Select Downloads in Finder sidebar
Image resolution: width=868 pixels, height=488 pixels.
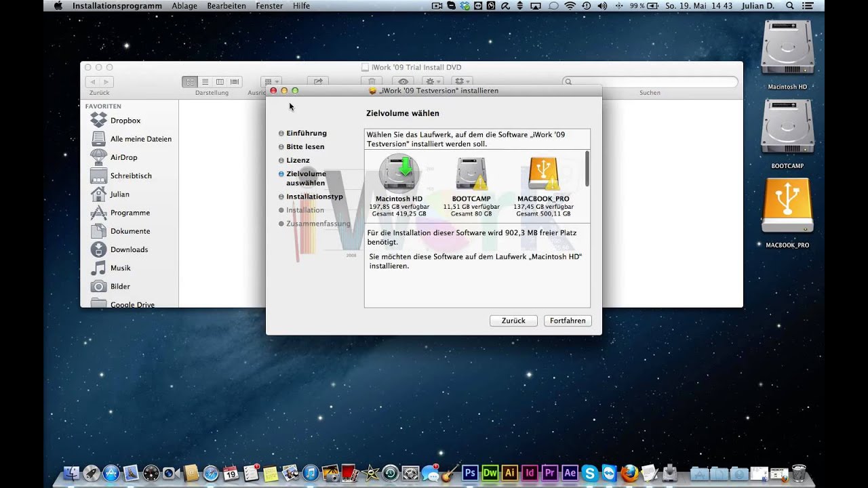coord(129,249)
